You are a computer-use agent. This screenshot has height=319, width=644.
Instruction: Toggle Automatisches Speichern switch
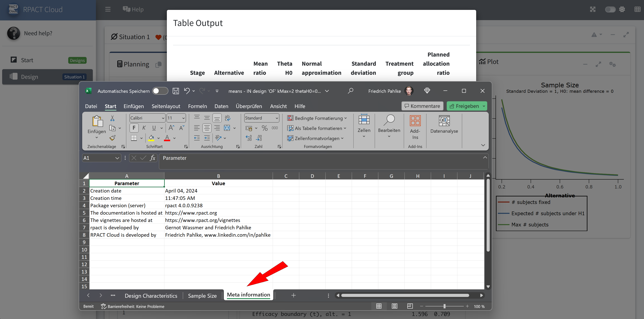[160, 91]
